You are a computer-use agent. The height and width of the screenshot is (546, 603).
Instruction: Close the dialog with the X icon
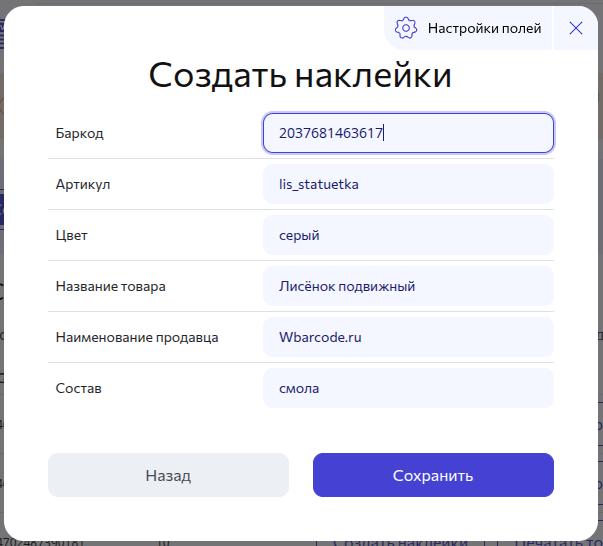(576, 28)
